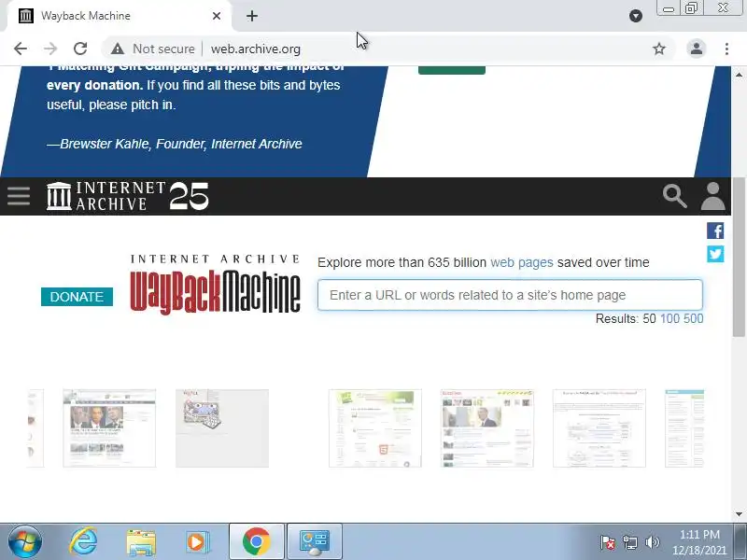The image size is (747, 560).
Task: Open the text document site thumbnail
Action: (599, 428)
